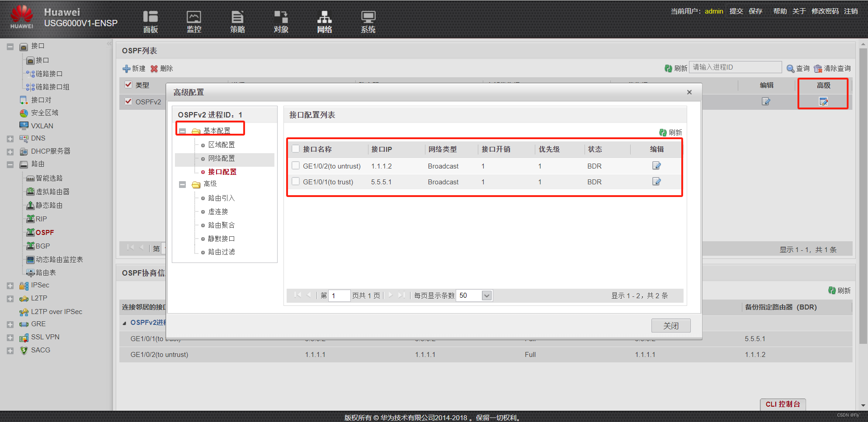Open the CLI 控制台 console
Viewport: 868px width, 422px height.
pyautogui.click(x=783, y=404)
